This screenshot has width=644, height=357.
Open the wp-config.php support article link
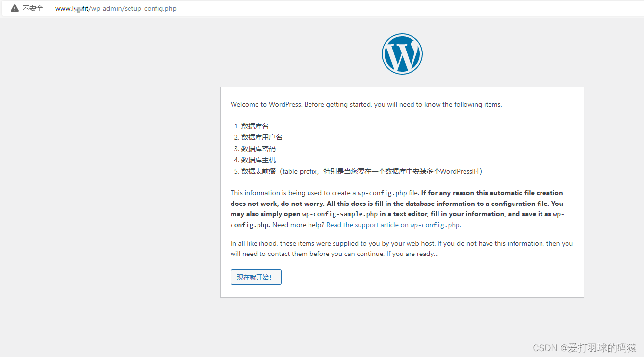[393, 225]
